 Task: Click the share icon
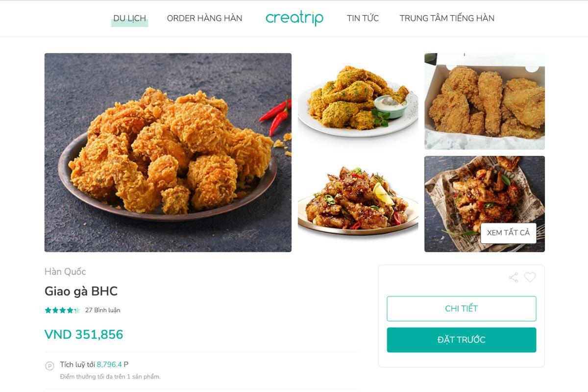(x=513, y=278)
